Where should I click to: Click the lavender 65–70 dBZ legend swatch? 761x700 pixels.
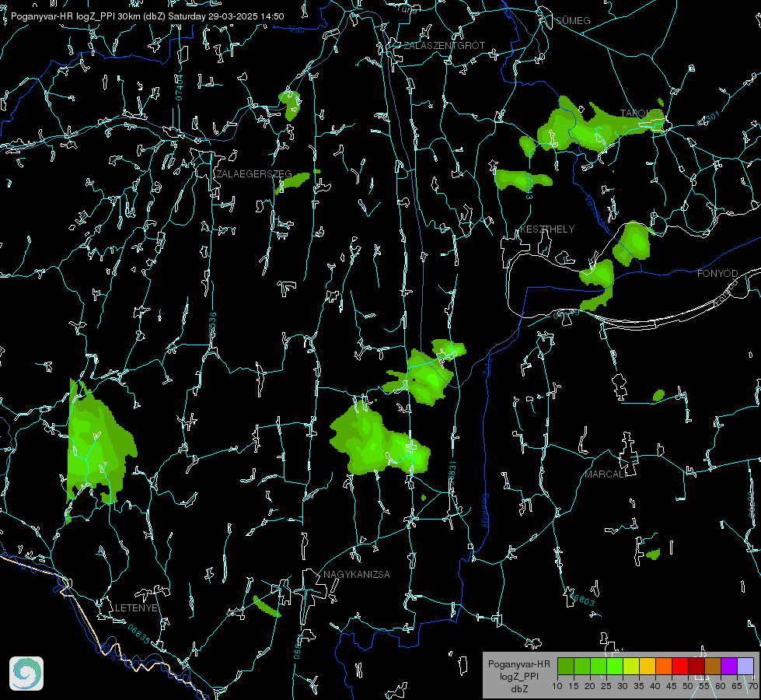point(745,667)
